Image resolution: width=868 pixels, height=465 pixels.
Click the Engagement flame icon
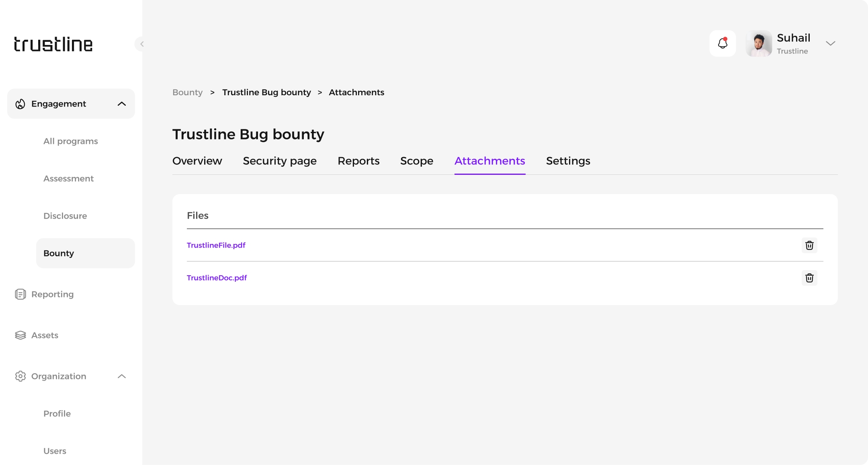[20, 104]
